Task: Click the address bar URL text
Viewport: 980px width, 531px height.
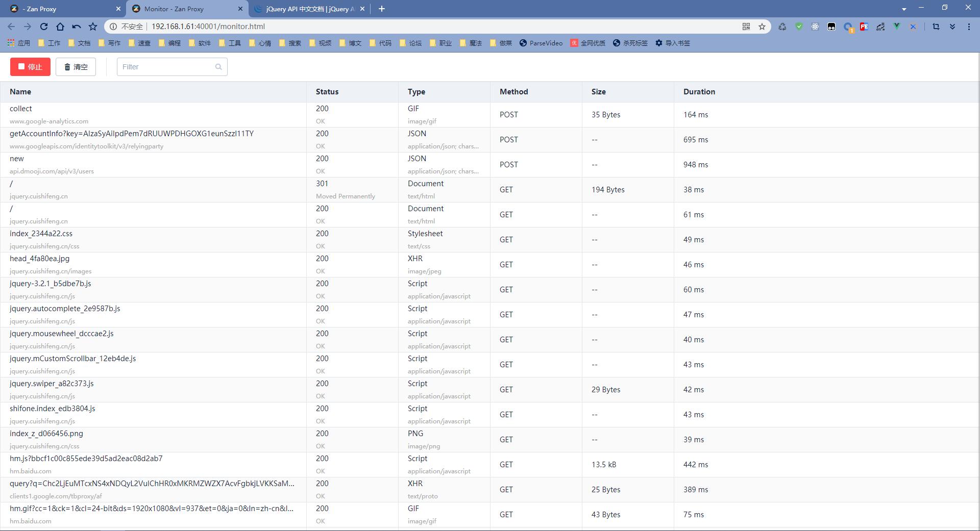Action: (x=208, y=27)
